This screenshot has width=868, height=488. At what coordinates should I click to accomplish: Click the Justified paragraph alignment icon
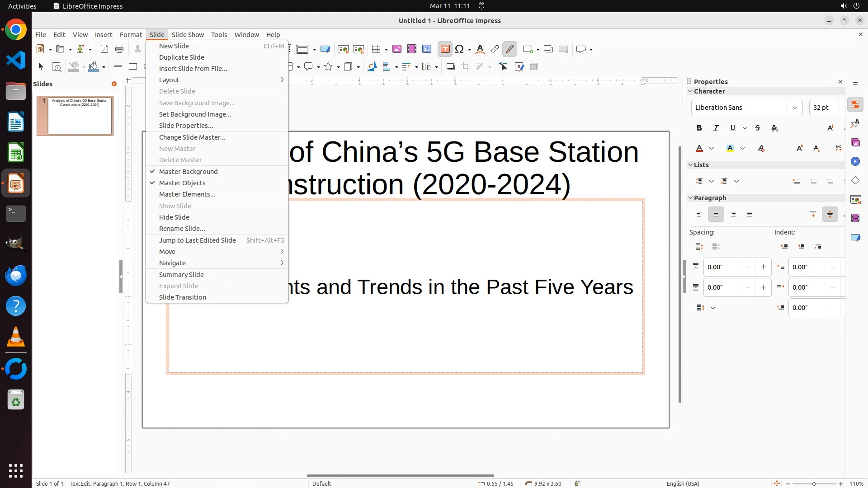coord(750,215)
